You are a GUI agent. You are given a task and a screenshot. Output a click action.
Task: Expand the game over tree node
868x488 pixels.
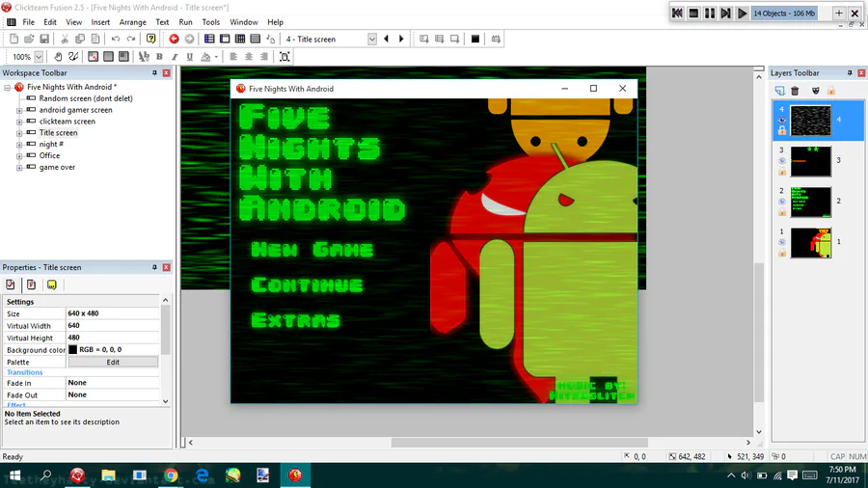tap(19, 168)
